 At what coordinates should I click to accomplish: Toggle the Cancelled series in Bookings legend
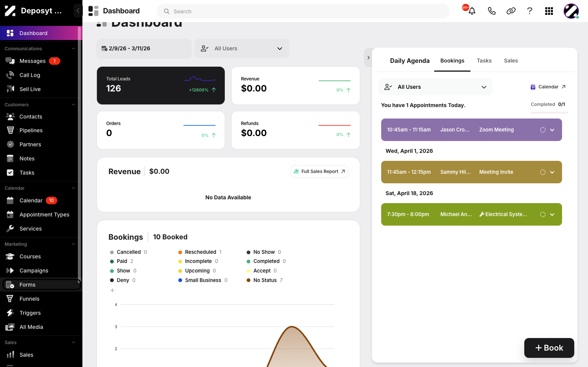coord(128,252)
